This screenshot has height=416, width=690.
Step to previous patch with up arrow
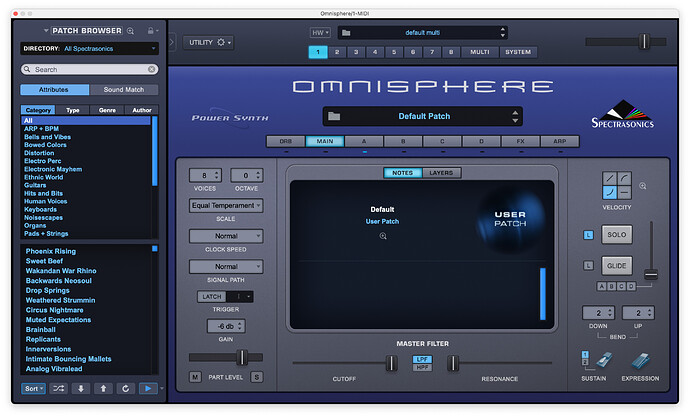pyautogui.click(x=103, y=388)
